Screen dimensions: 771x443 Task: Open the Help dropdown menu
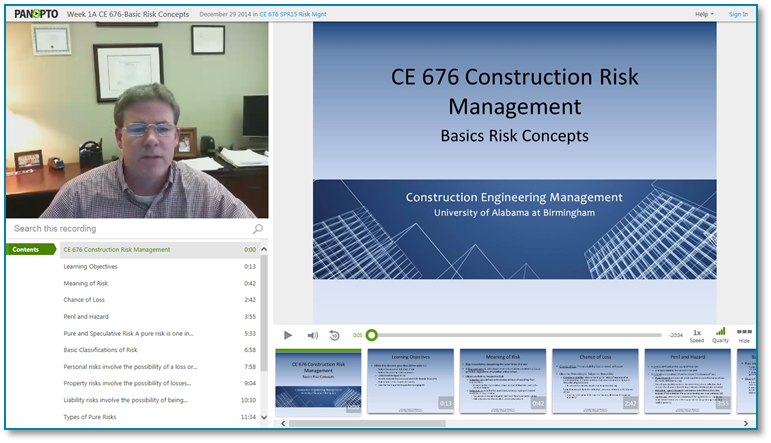(x=706, y=14)
